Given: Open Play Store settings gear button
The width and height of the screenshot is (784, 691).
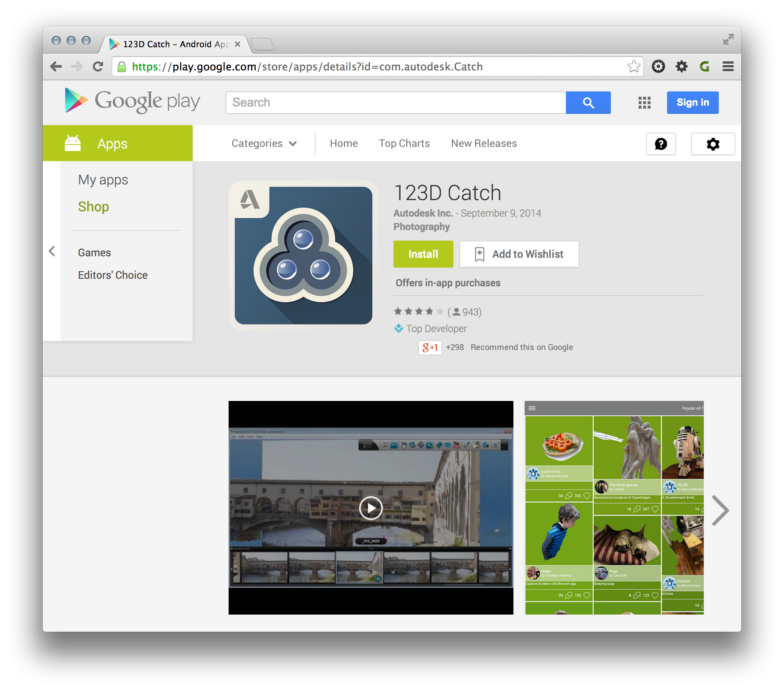Looking at the screenshot, I should [x=713, y=144].
